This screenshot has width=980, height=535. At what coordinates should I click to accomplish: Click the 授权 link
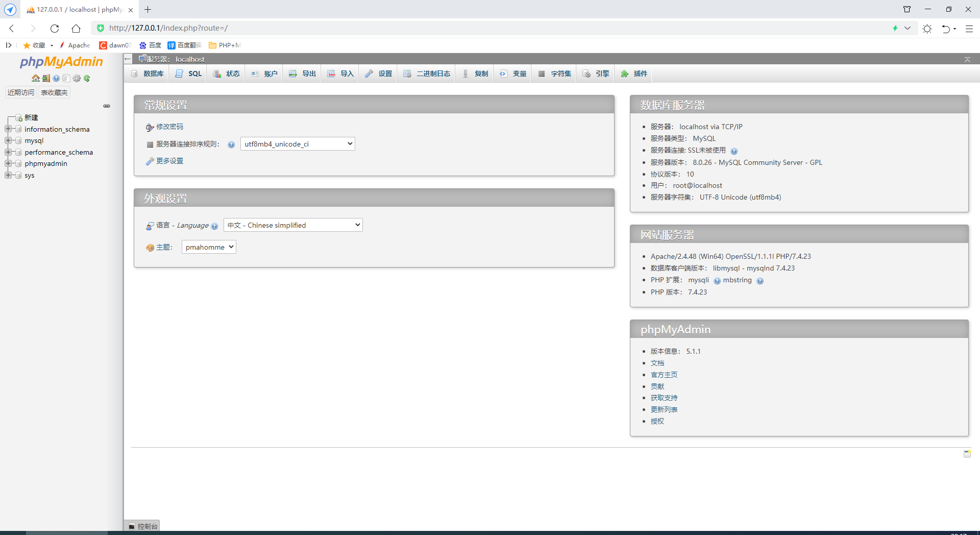pos(657,421)
